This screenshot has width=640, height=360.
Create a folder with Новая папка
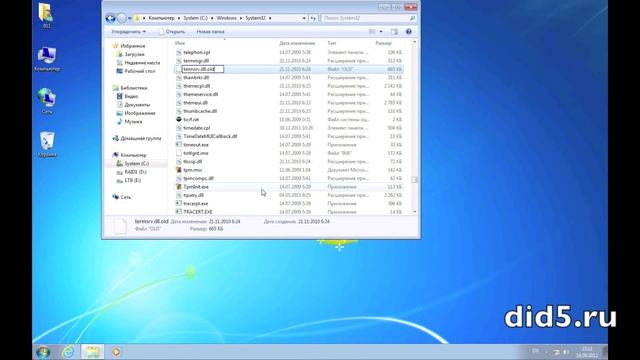point(211,31)
